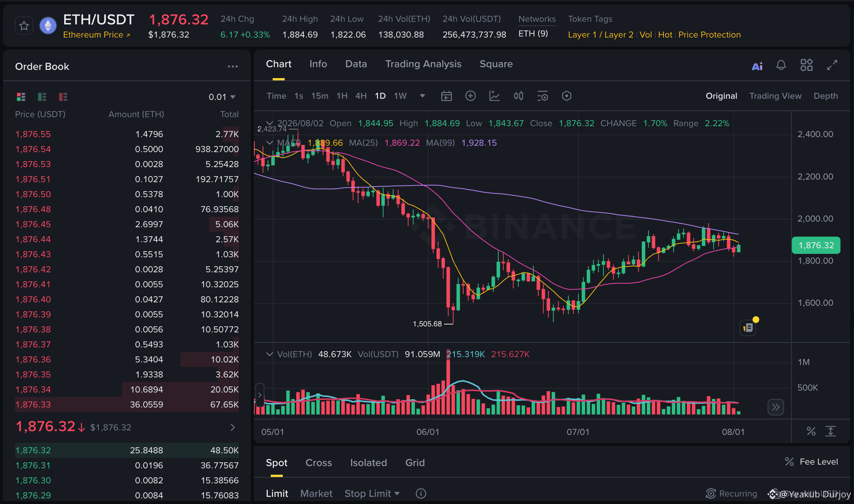
Task: Show both bids and asks order book view
Action: pyautogui.click(x=21, y=97)
